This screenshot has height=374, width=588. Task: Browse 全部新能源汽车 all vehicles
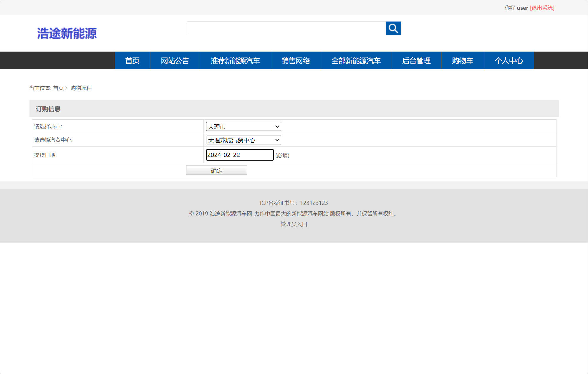point(356,60)
